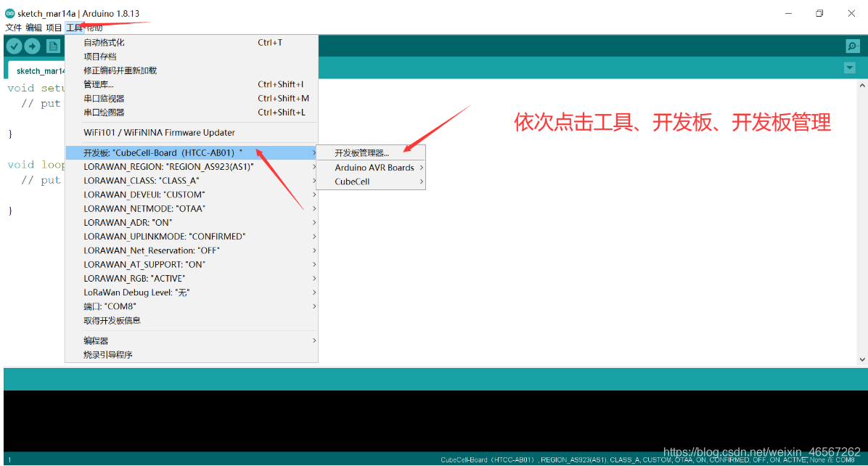Image resolution: width=868 pixels, height=466 pixels.
Task: Open 管理库... menu entry
Action: 192,84
